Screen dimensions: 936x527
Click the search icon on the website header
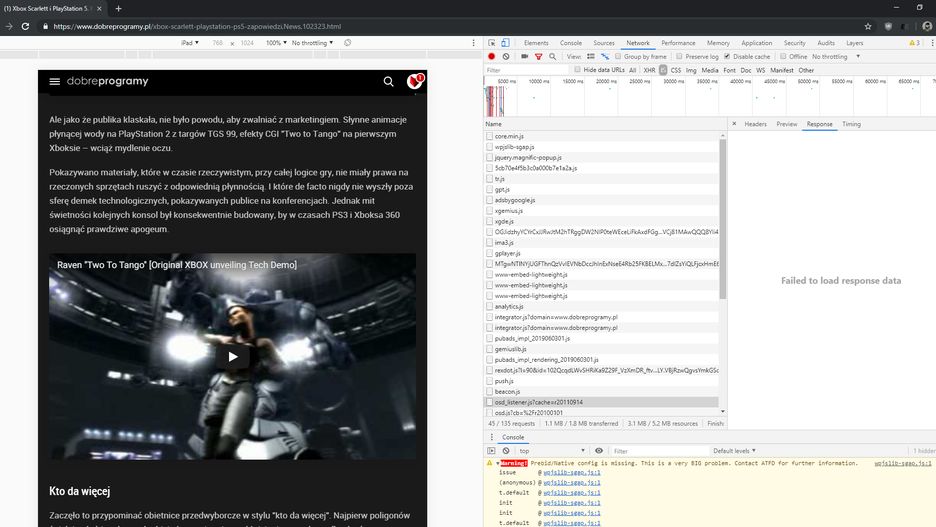tap(389, 81)
